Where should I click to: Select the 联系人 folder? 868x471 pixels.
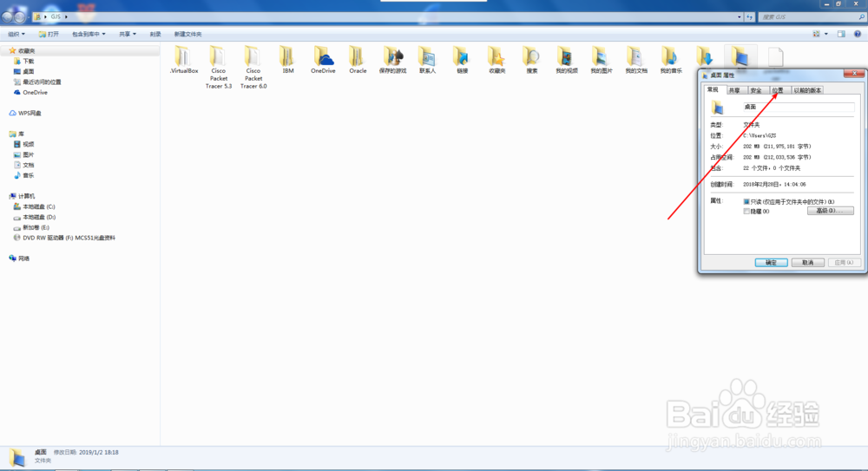pyautogui.click(x=427, y=61)
